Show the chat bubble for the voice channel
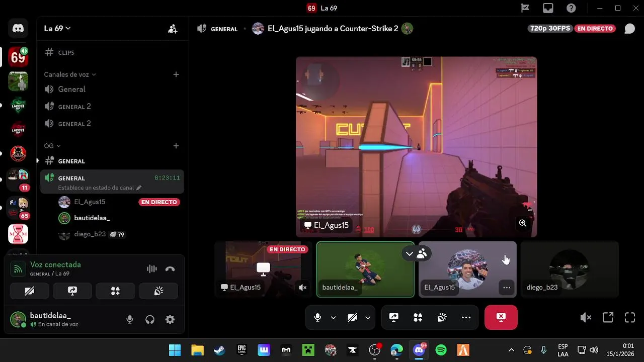 [x=629, y=29]
